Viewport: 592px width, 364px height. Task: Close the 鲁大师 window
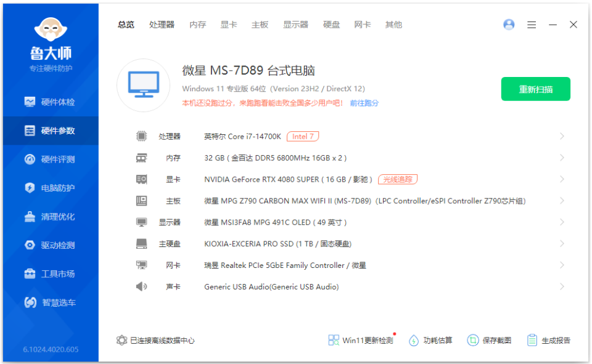tap(573, 25)
